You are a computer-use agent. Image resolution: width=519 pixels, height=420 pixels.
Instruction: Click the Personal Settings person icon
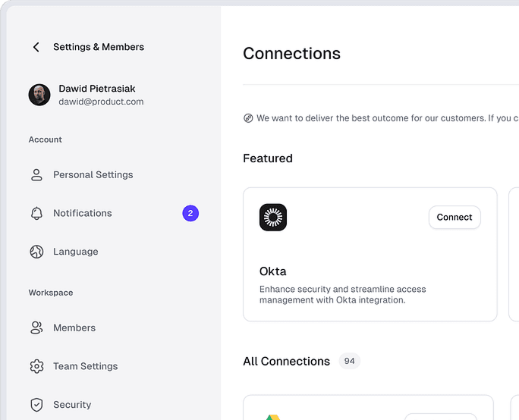point(36,175)
